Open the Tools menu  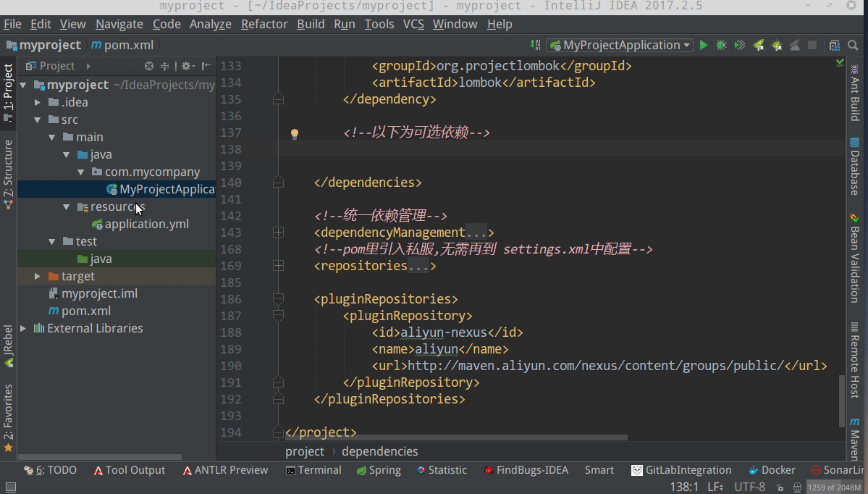tap(379, 25)
